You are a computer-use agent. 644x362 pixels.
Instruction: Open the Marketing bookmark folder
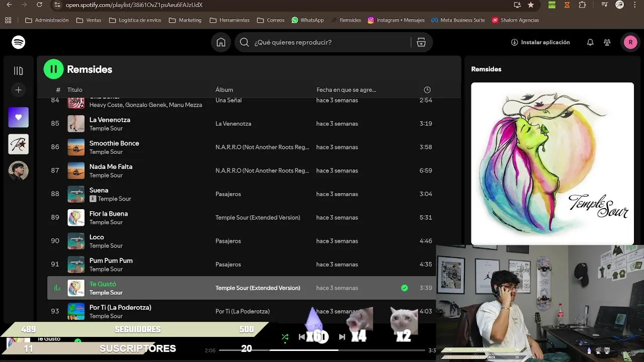tap(185, 20)
